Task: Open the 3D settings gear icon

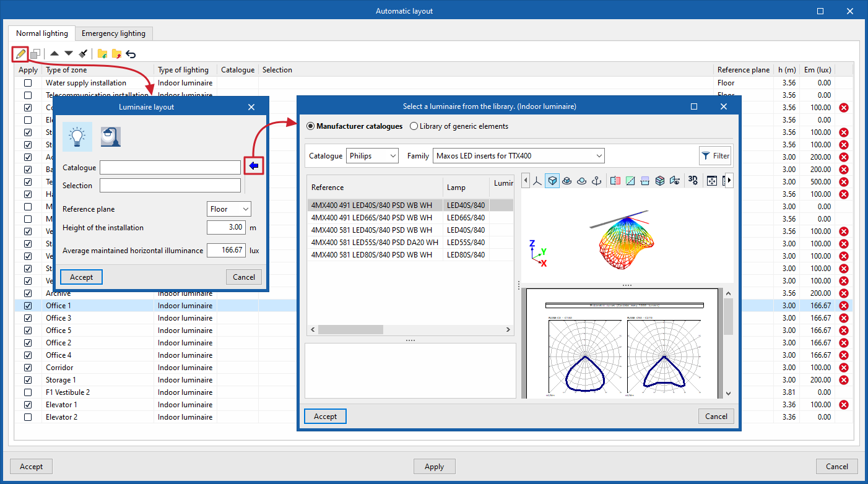Action: 693,181
